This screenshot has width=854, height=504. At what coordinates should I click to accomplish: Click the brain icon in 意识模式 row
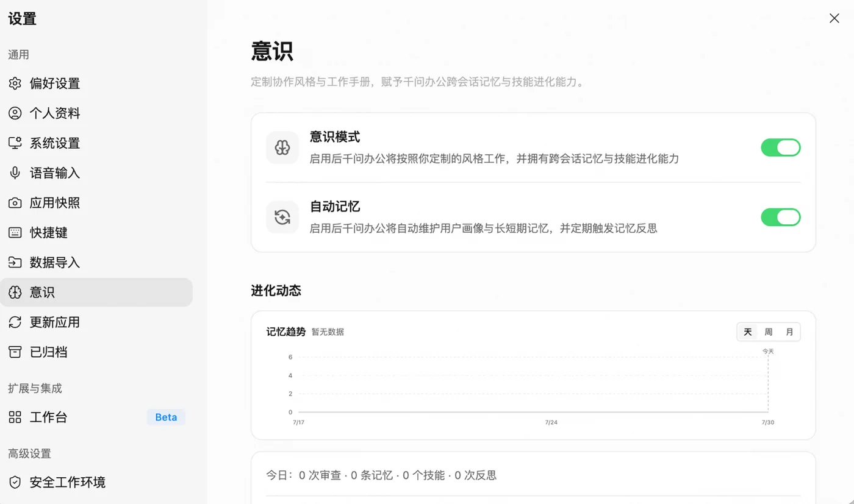(282, 147)
